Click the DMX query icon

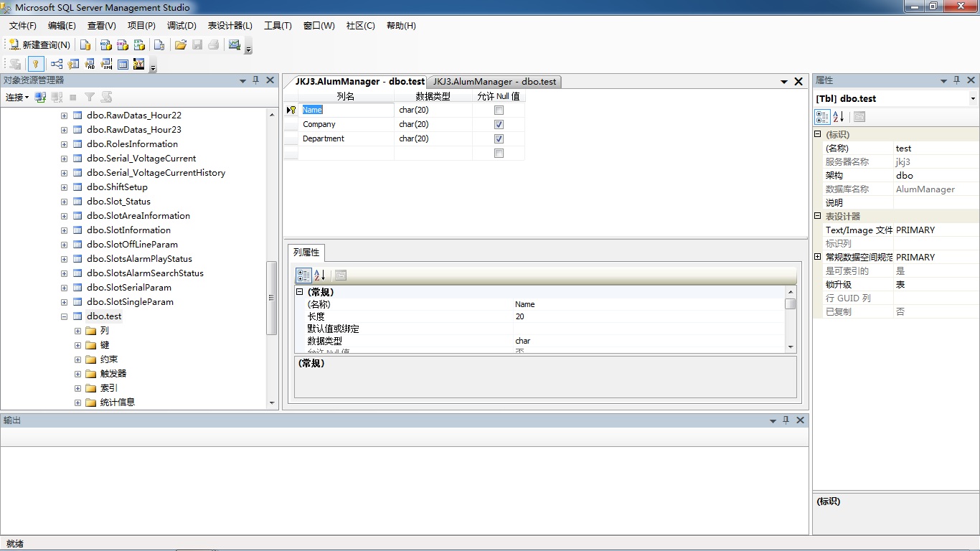coord(123,44)
